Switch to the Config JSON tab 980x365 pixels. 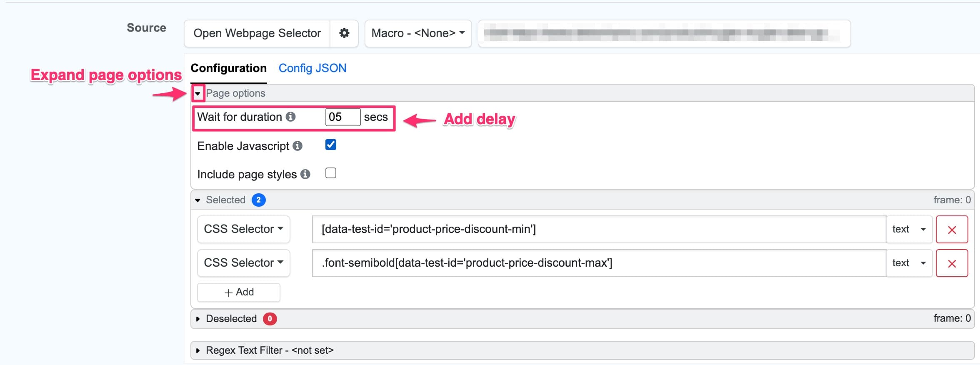click(x=312, y=68)
